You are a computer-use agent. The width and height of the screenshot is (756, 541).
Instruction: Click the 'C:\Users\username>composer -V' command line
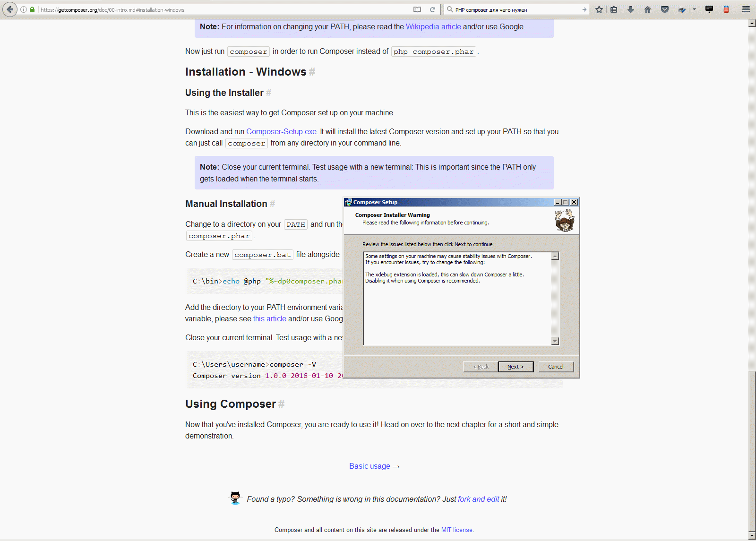click(255, 365)
